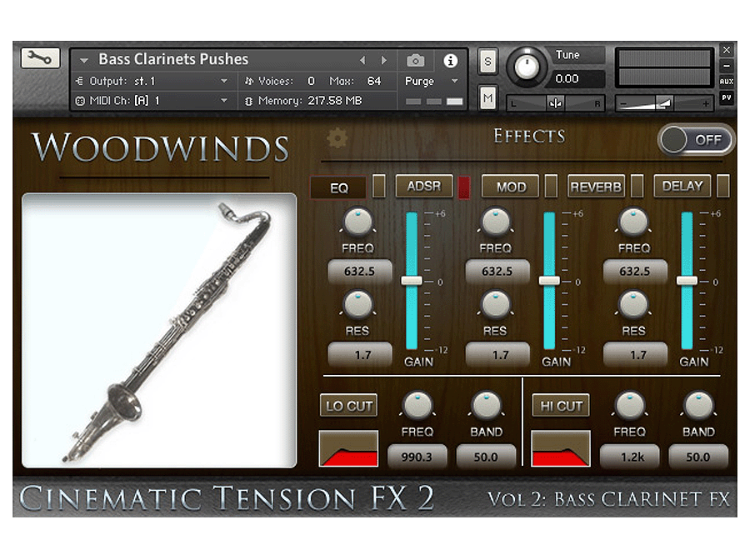Viewport: 750px width, 560px height.
Task: Click the MIDI channel icon
Action: click(80, 101)
